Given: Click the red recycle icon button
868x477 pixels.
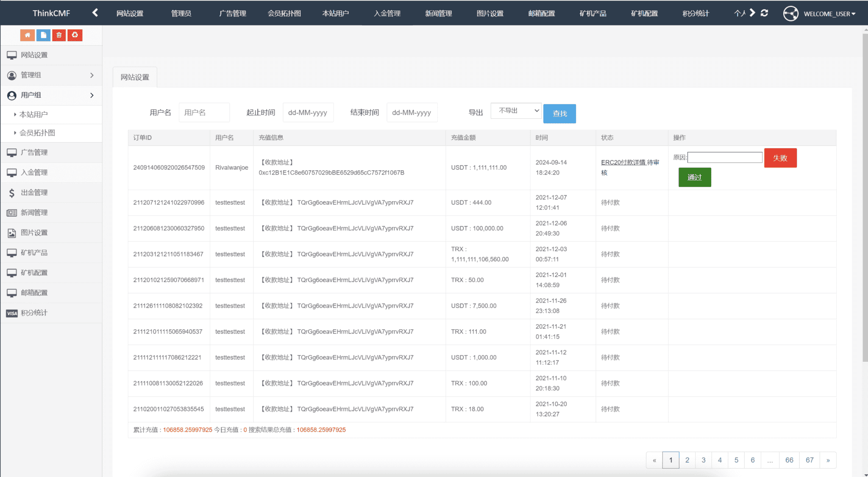Looking at the screenshot, I should 75,35.
